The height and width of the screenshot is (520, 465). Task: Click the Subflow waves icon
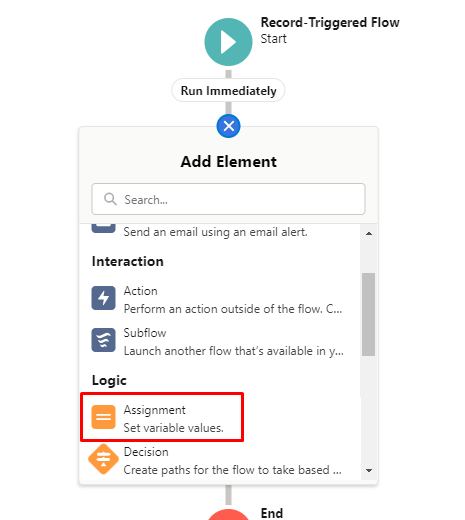104,340
